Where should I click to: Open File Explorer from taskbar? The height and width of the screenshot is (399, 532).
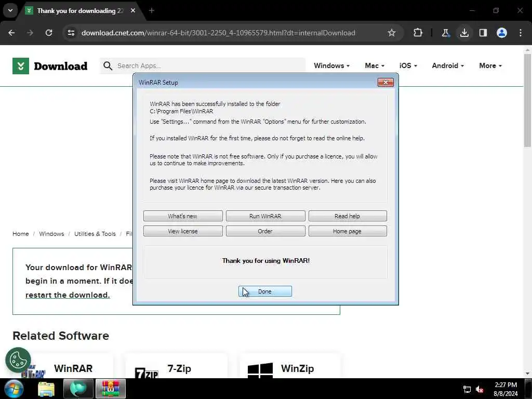[x=46, y=389]
